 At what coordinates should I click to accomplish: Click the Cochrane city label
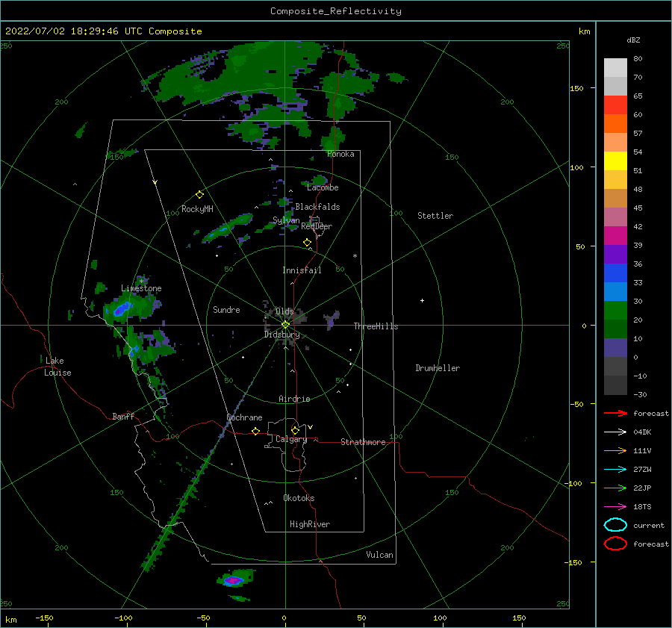tap(244, 417)
